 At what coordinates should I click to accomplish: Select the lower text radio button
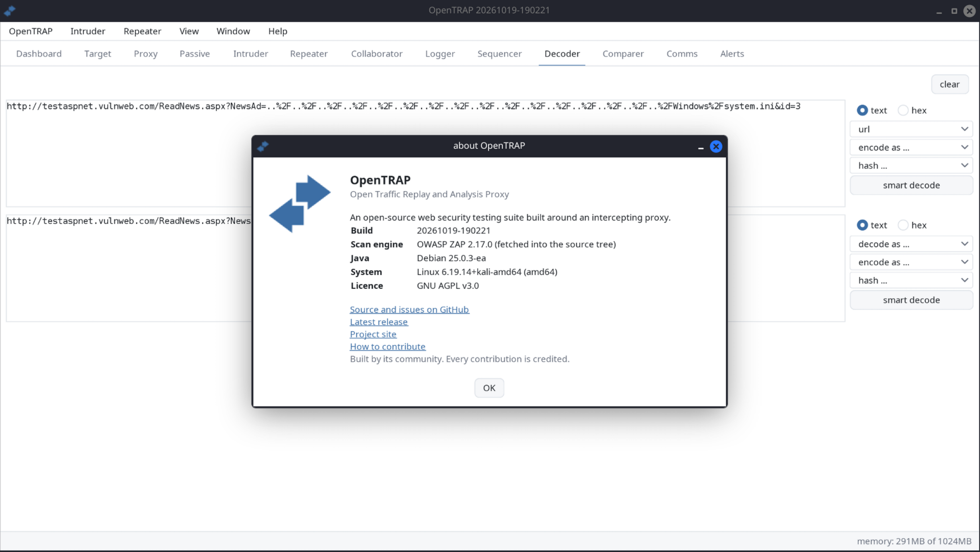click(862, 225)
